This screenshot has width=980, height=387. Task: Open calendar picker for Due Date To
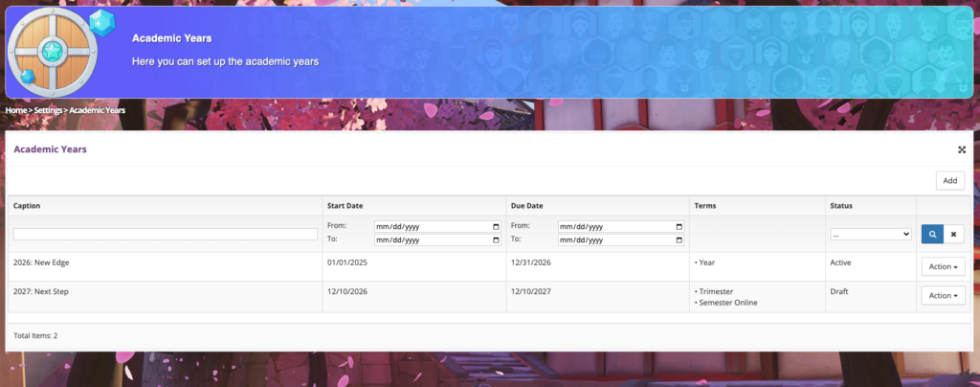point(679,239)
